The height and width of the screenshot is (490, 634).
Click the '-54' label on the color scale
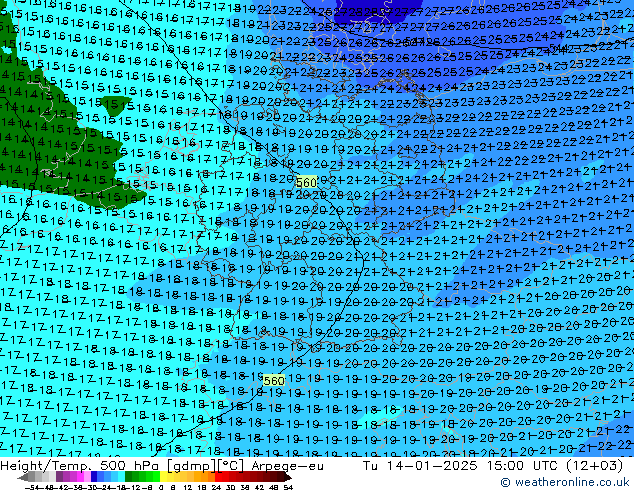(32, 488)
